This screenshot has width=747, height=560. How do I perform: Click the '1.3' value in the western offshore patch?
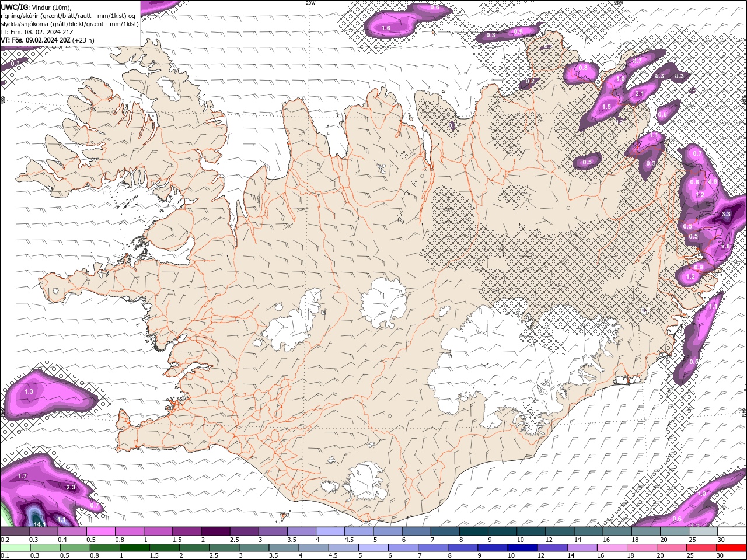29,392
